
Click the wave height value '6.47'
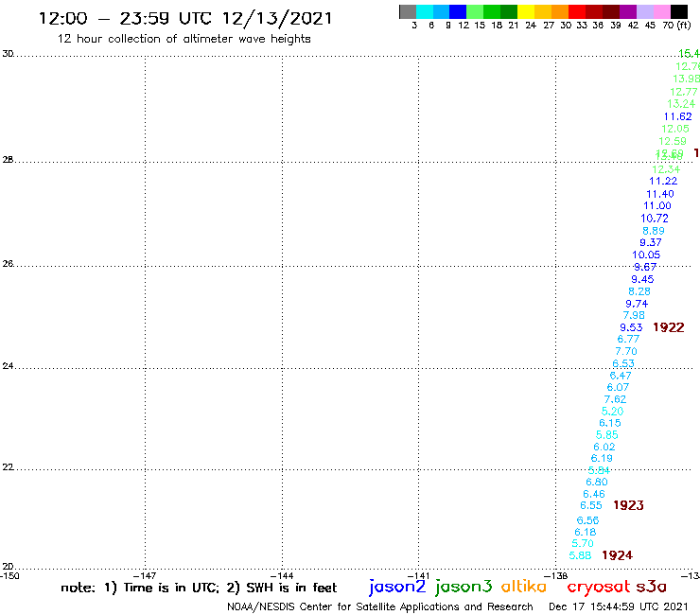pyautogui.click(x=621, y=376)
